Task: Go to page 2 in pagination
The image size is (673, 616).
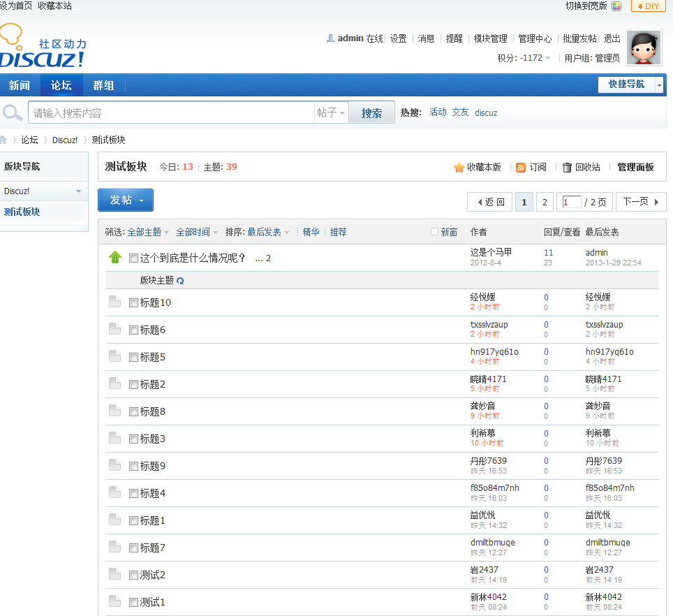Action: pos(545,202)
